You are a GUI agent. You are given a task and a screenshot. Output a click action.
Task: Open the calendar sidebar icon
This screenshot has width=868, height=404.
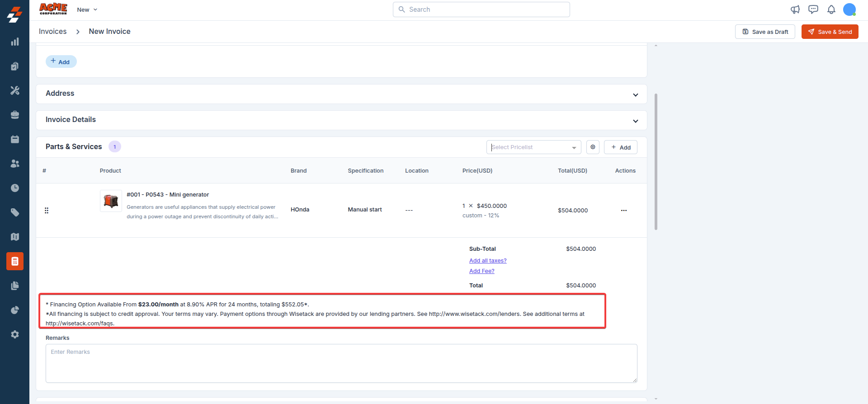tap(15, 139)
